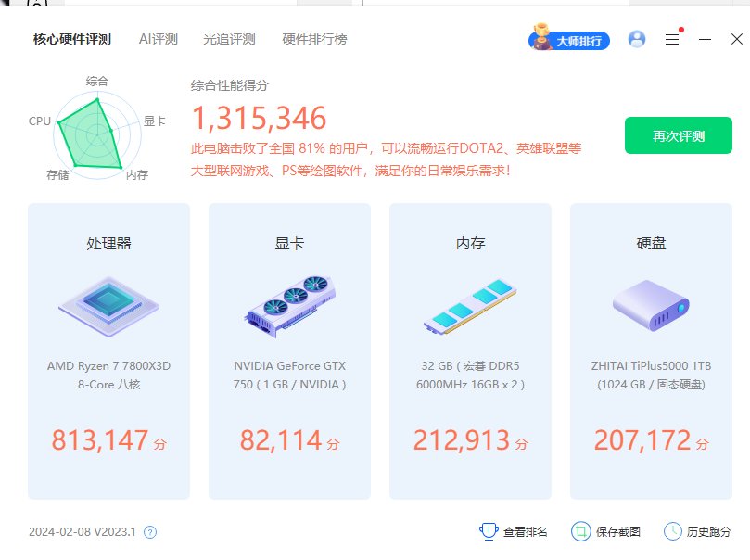Image resolution: width=750 pixels, height=560 pixels.
Task: Open the 硬件排行榜 tab
Action: [x=314, y=39]
